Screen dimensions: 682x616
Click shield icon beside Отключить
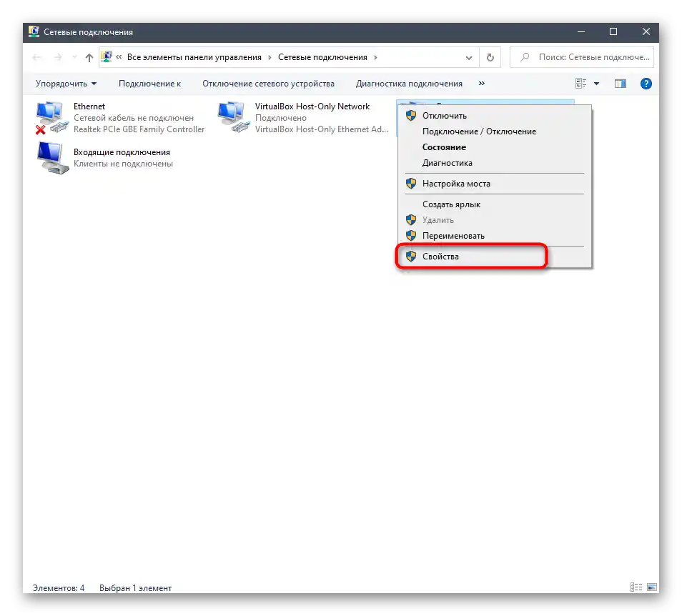click(411, 116)
